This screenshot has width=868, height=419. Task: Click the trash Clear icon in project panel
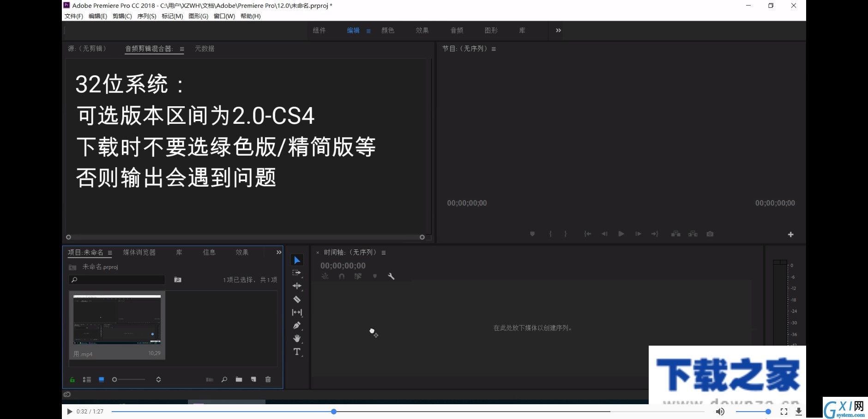pyautogui.click(x=268, y=380)
